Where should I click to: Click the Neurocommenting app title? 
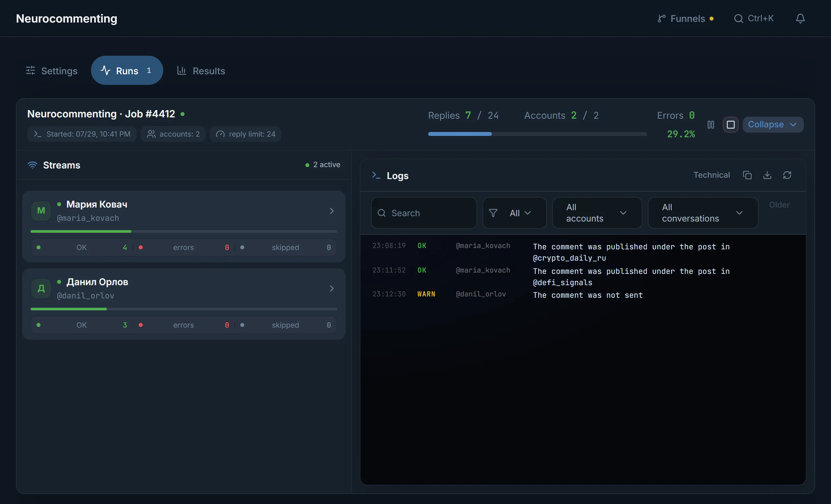click(67, 19)
